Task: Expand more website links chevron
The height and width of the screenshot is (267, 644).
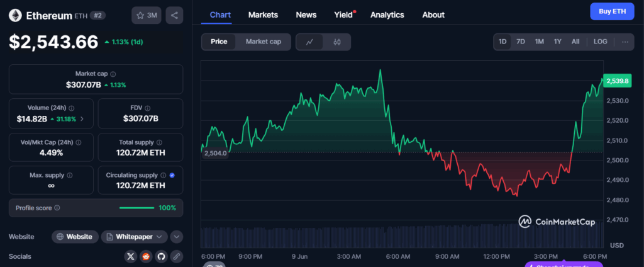Action: tap(177, 237)
